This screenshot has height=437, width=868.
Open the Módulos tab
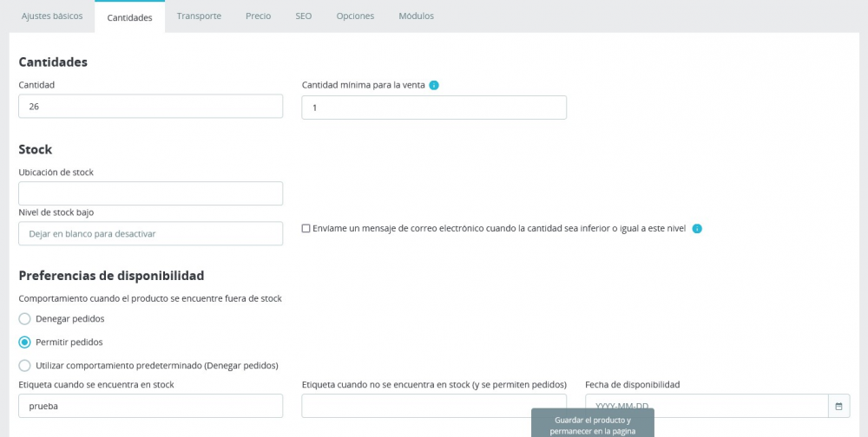pos(417,16)
